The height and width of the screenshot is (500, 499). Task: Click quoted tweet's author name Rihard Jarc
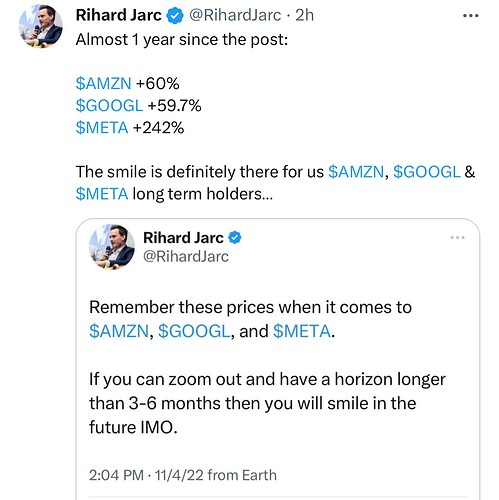[183, 238]
